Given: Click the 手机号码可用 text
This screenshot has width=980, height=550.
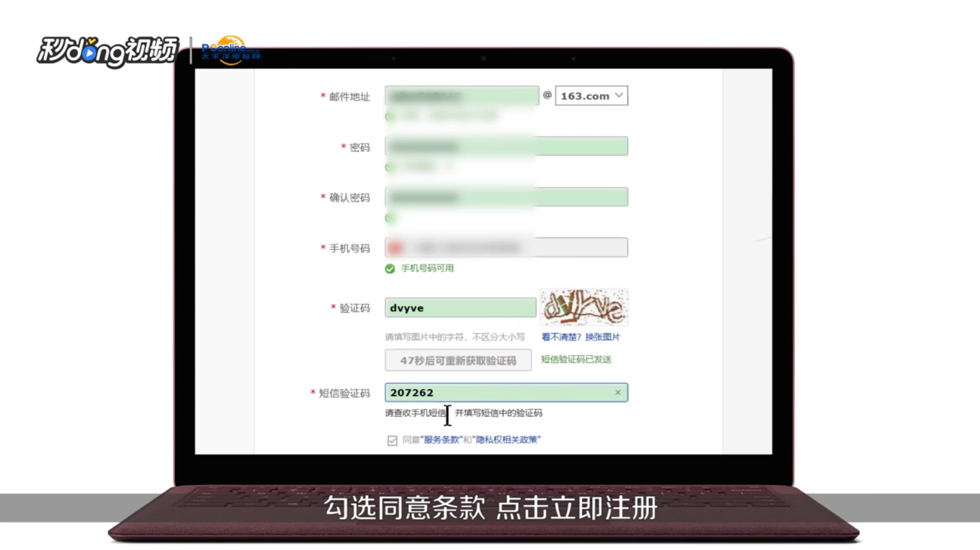Looking at the screenshot, I should tap(427, 269).
